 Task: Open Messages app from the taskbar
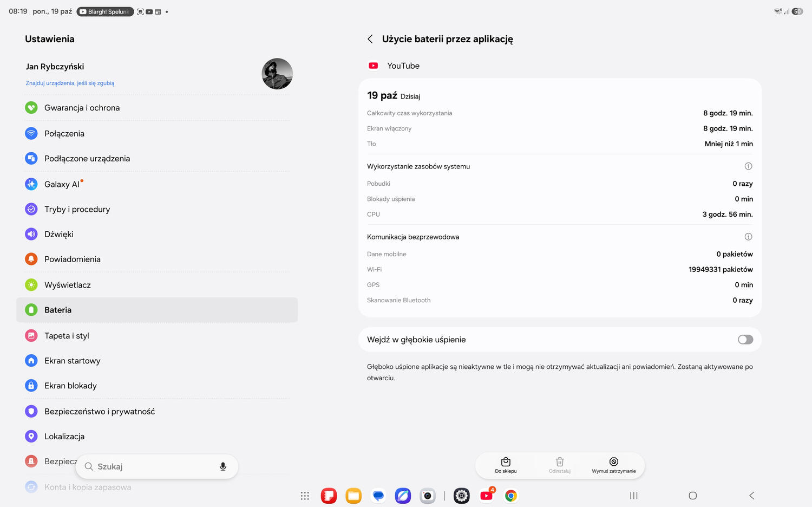pyautogui.click(x=378, y=496)
